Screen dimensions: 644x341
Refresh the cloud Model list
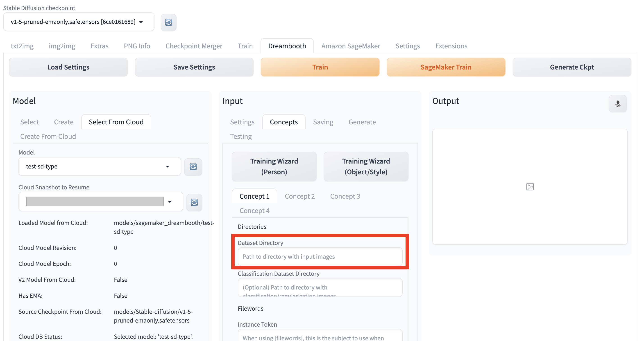pos(193,167)
